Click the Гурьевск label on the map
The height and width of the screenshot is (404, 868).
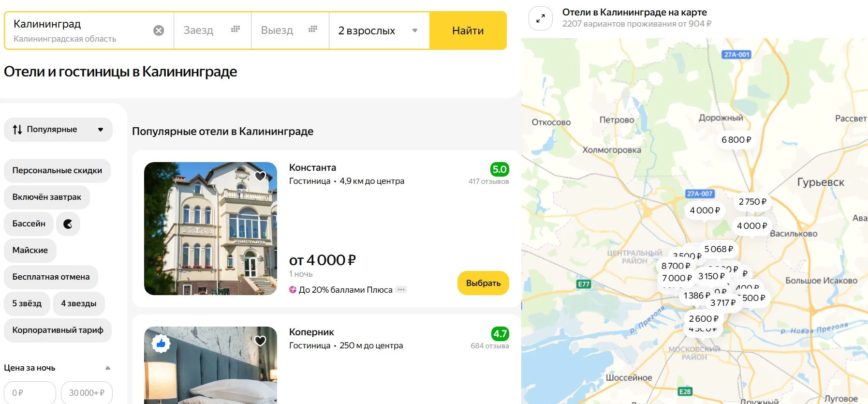coord(821,182)
